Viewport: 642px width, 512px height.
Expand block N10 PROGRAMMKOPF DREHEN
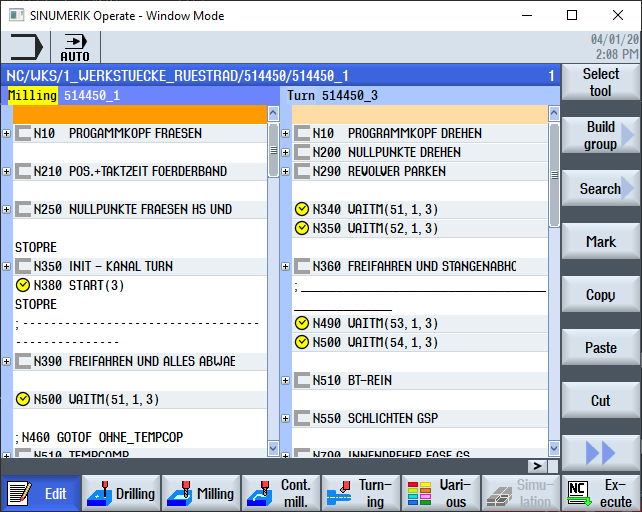[x=286, y=134]
